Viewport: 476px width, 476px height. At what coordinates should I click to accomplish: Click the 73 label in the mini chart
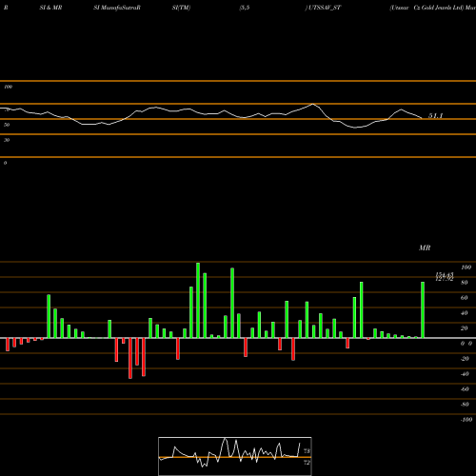coord(307,451)
